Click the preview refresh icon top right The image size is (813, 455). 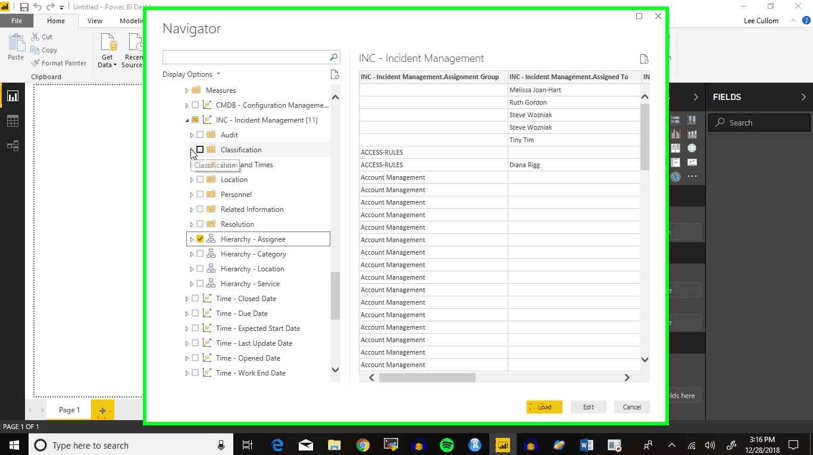(x=644, y=59)
